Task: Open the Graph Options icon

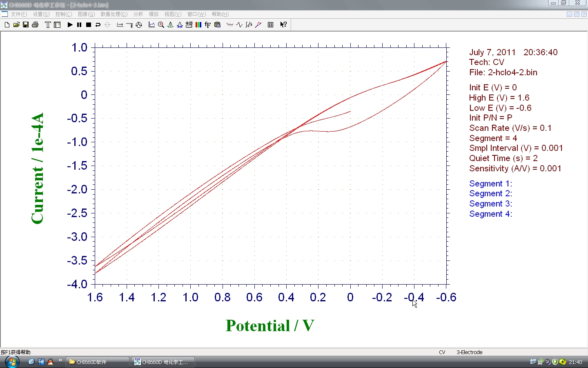Action: pyautogui.click(x=189, y=25)
